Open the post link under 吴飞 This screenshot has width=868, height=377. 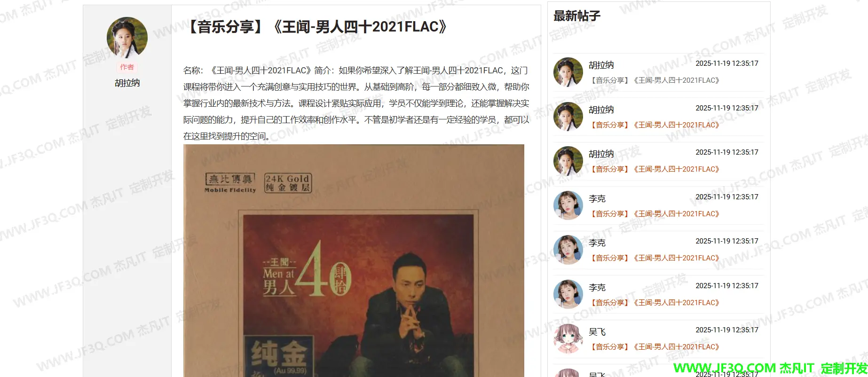click(x=655, y=347)
